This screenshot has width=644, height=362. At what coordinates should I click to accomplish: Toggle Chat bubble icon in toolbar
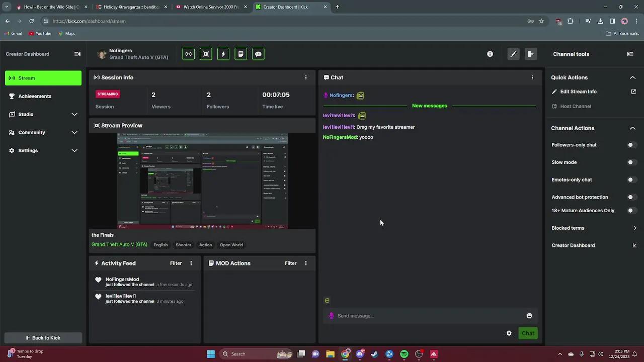pos(258,54)
